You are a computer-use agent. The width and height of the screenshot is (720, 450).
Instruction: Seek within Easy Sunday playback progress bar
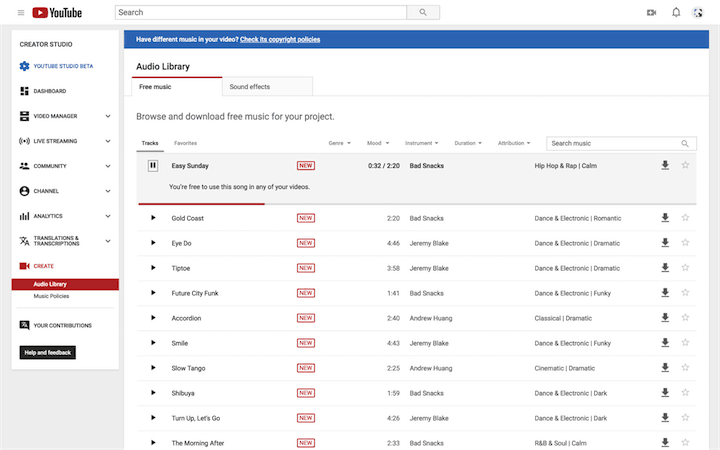[417, 203]
